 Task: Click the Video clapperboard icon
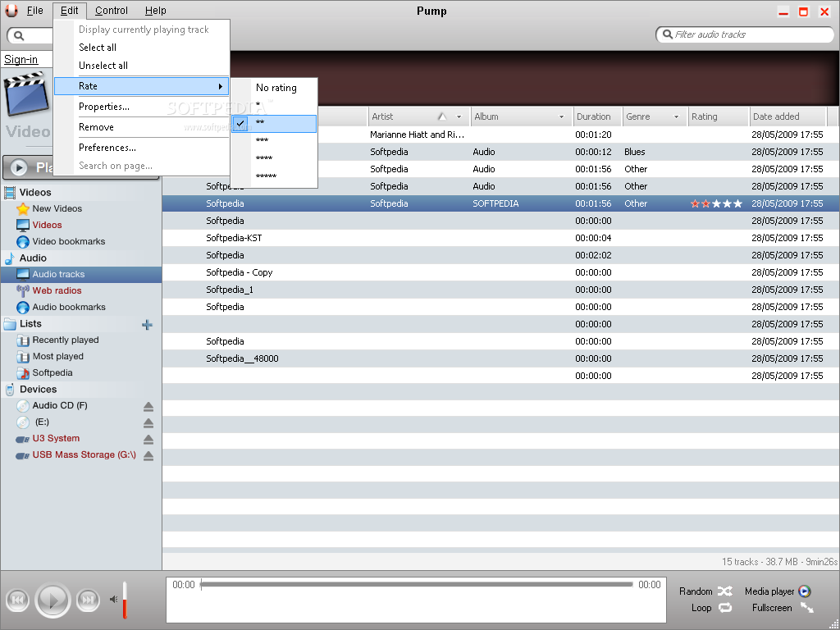point(26,94)
